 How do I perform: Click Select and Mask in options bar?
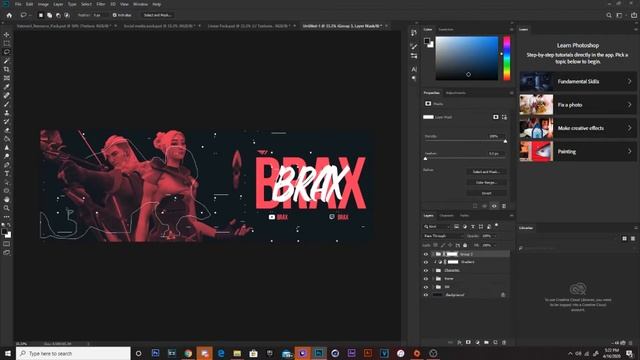tap(158, 15)
